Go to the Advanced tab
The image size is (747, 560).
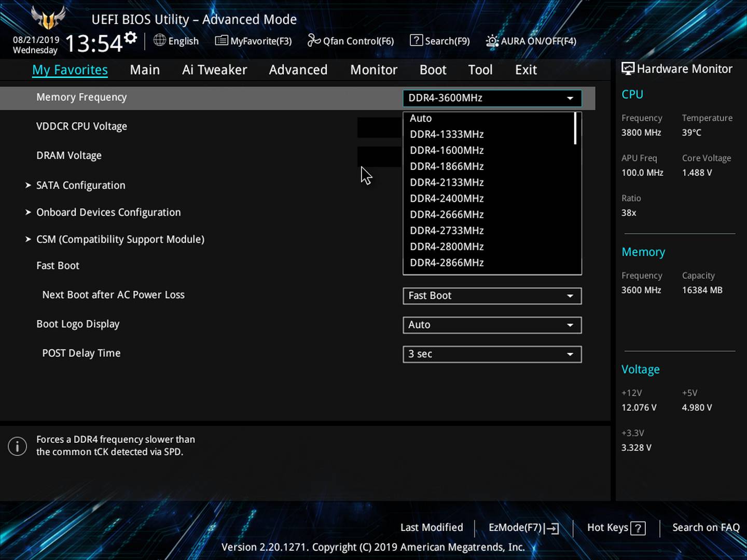298,70
